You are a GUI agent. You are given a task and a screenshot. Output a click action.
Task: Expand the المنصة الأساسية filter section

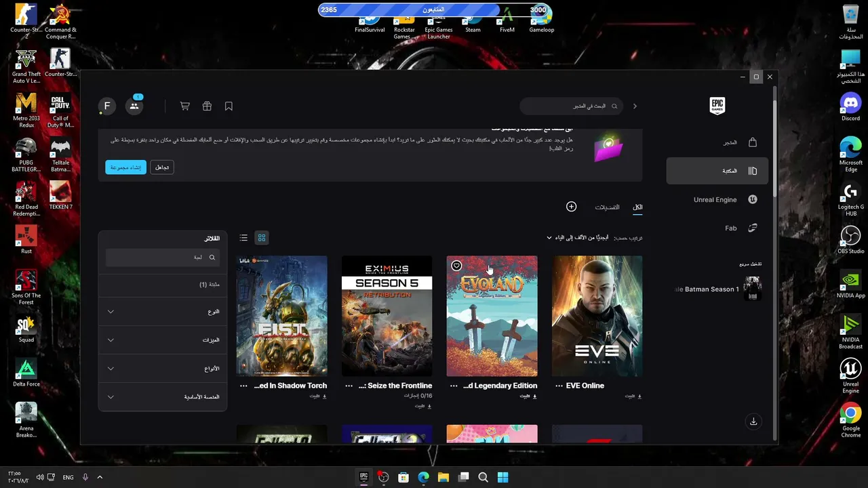163,397
